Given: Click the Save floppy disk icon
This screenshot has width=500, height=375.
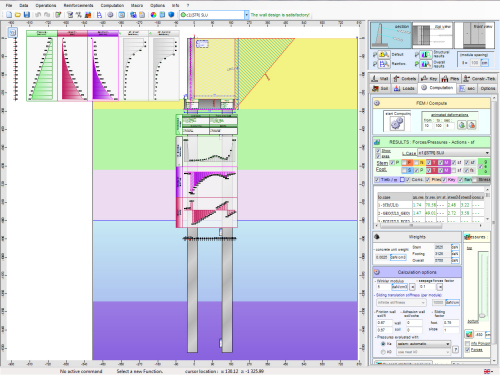Looking at the screenshot, I should (27, 15).
